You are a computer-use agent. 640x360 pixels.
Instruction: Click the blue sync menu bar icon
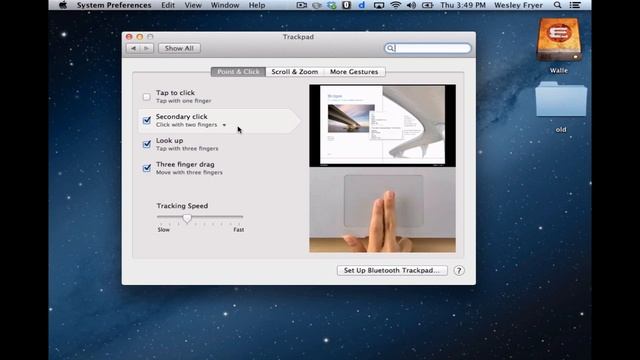pyautogui.click(x=331, y=5)
